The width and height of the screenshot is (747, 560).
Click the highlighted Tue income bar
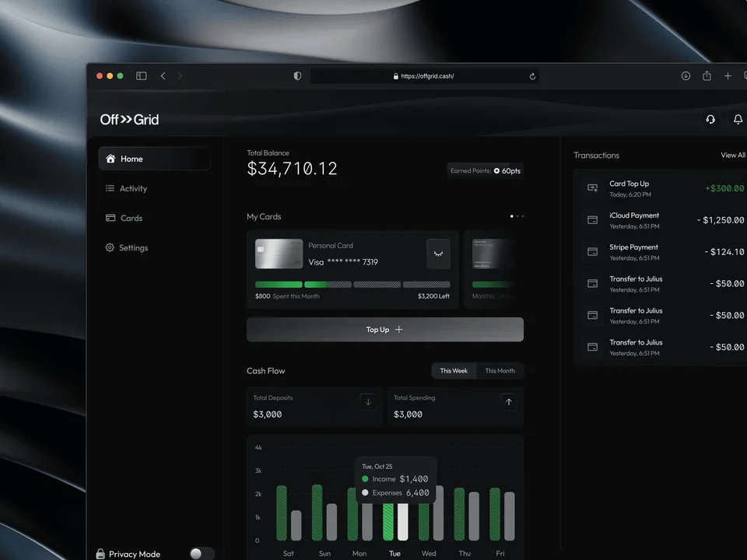click(388, 521)
